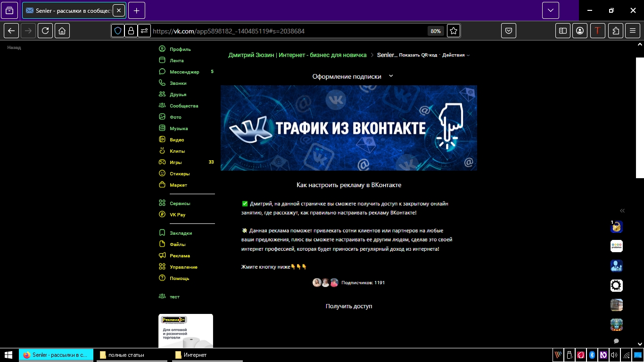Screen dimensions: 644x362
Task: Click the Реклама megaphone icon
Action: [x=162, y=255]
